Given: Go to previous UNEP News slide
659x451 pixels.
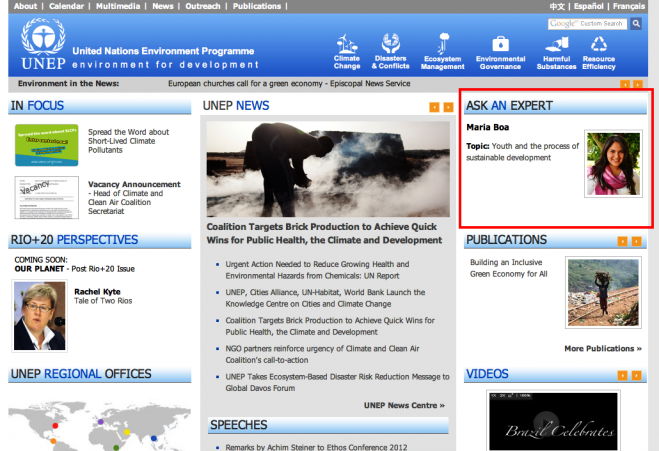Looking at the screenshot, I should [x=435, y=106].
